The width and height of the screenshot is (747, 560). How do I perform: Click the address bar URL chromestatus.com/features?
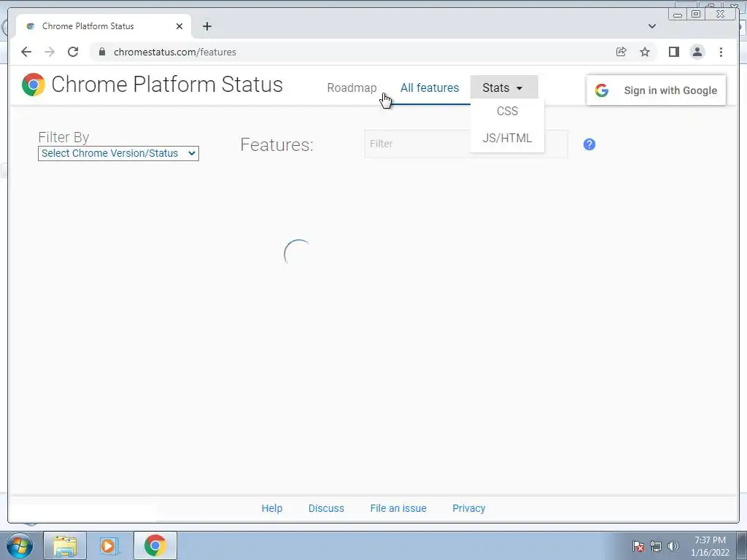coord(175,52)
